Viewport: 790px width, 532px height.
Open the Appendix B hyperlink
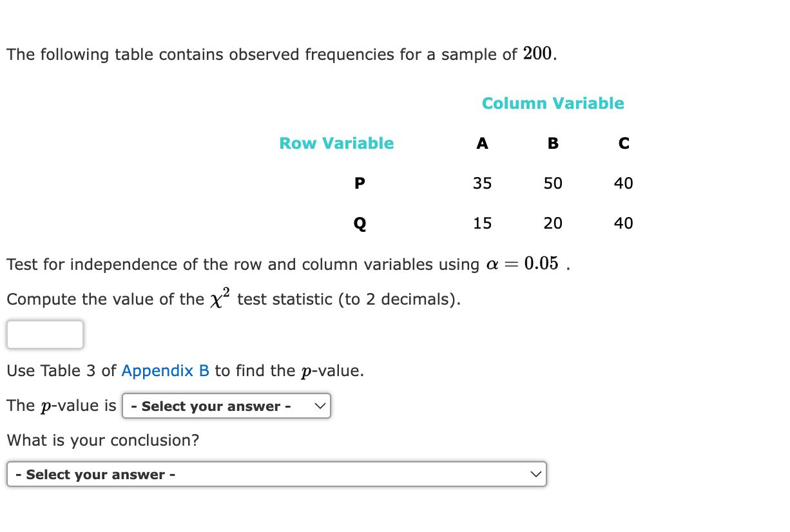pos(165,370)
